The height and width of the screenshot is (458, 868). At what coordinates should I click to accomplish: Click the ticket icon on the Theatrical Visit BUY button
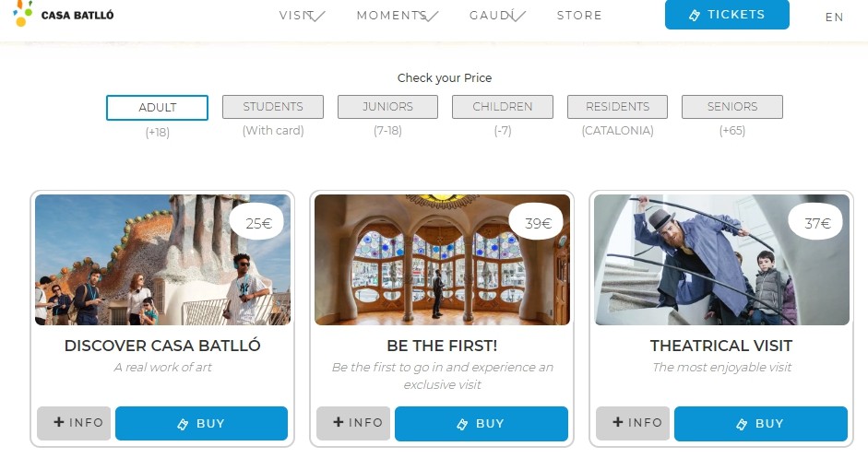[x=742, y=424]
